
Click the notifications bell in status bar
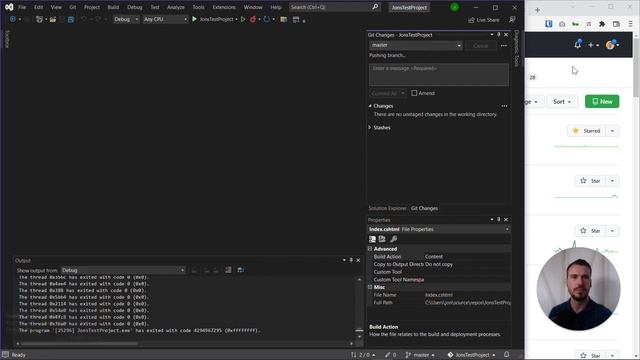pos(507,355)
